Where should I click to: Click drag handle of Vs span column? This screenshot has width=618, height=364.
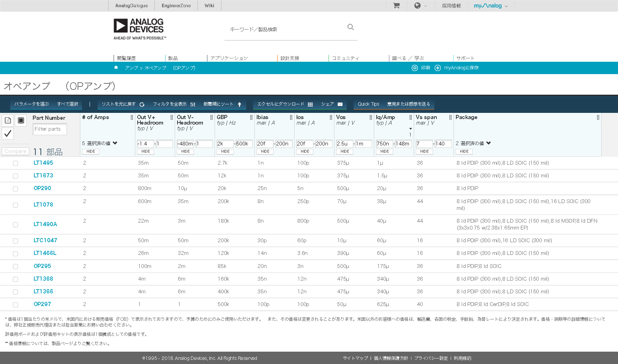(450, 117)
